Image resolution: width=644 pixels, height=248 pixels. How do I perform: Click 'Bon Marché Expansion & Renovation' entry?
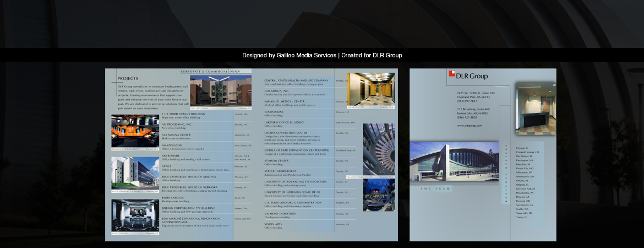pyautogui.click(x=195, y=222)
